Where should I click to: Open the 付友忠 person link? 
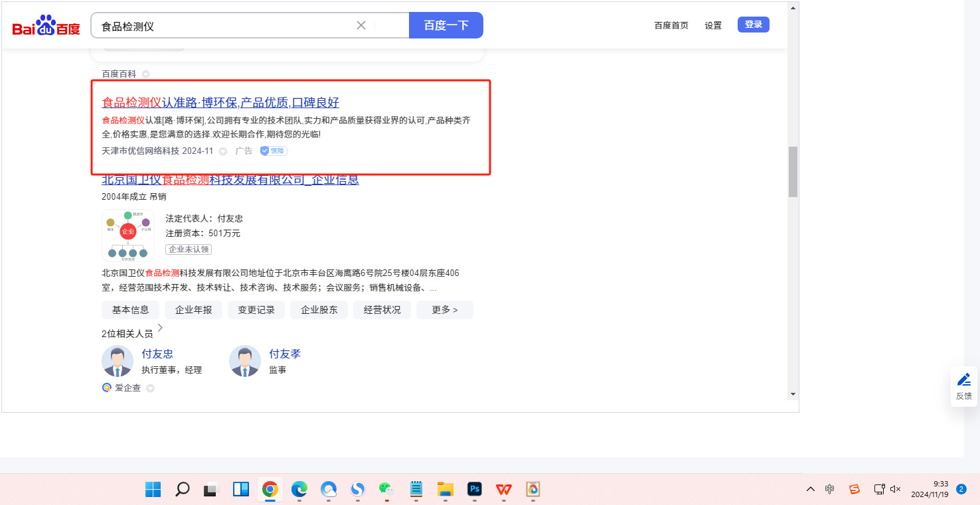157,354
